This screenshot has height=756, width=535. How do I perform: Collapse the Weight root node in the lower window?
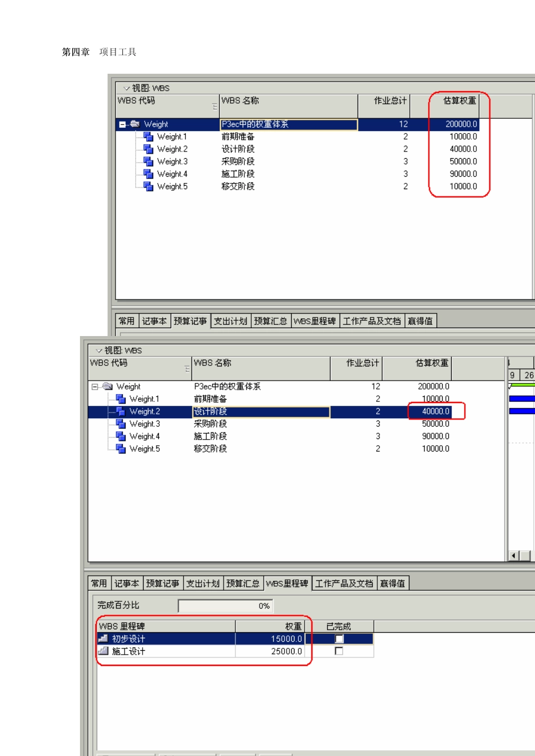pos(95,387)
